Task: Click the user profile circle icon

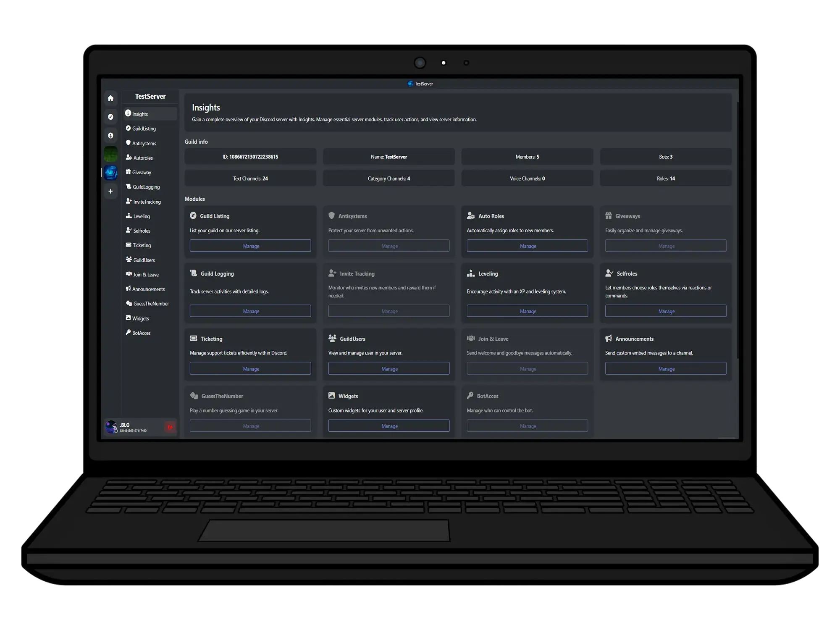Action: [x=110, y=136]
